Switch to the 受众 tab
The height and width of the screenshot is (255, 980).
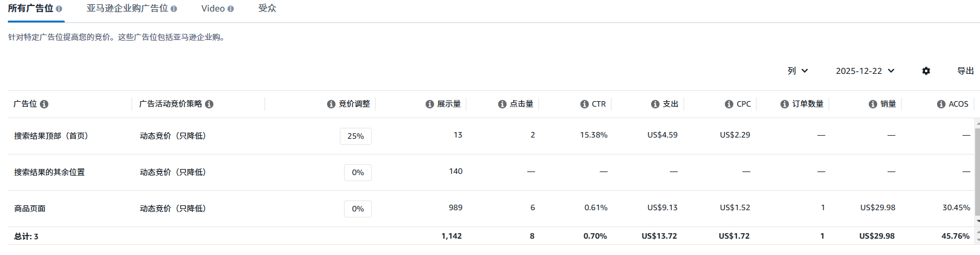coord(267,8)
